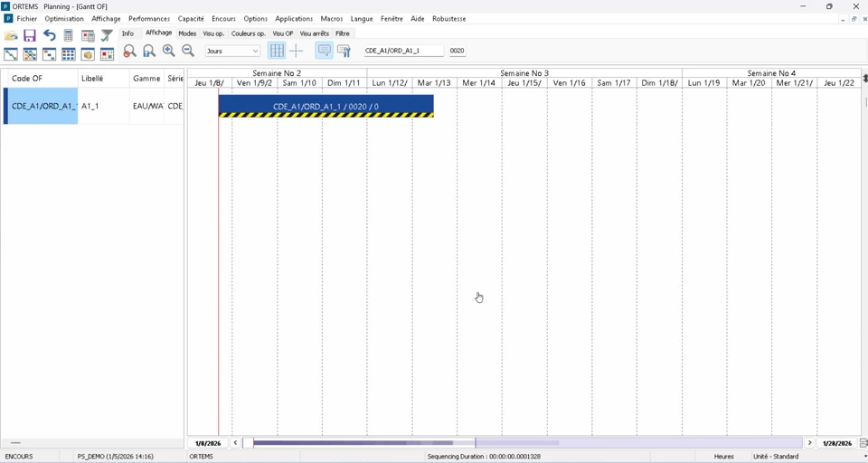Click the calendar with calculator icon
The image size is (868, 463).
(x=88, y=36)
